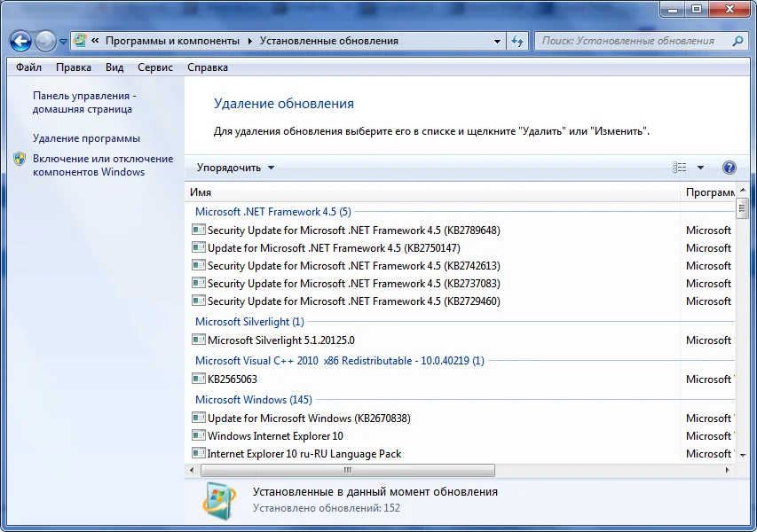
Task: Open Удаление программы link
Action: [86, 138]
